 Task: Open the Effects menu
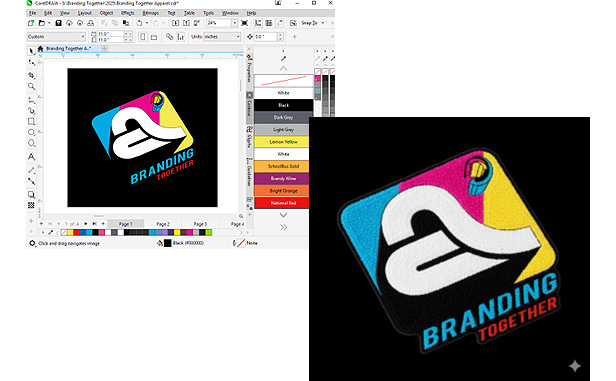pos(127,13)
